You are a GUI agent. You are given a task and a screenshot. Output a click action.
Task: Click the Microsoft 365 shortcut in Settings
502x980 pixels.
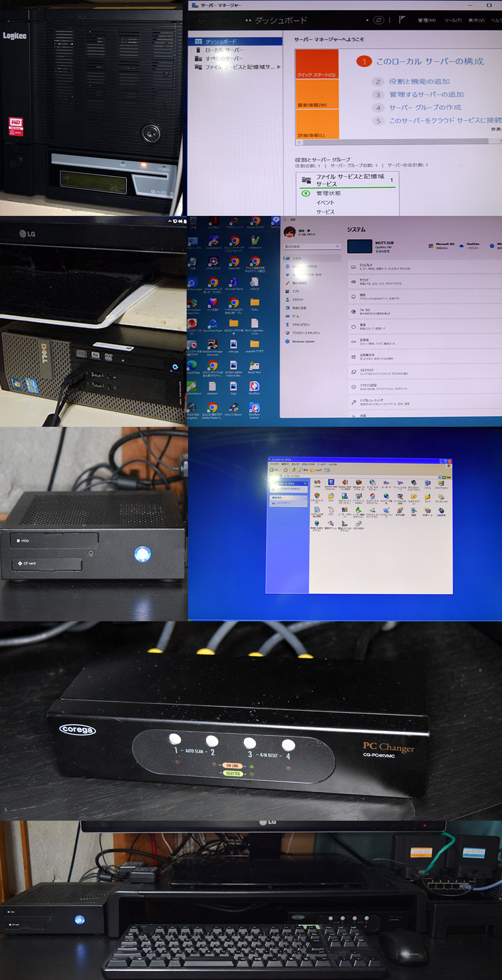coord(442,246)
